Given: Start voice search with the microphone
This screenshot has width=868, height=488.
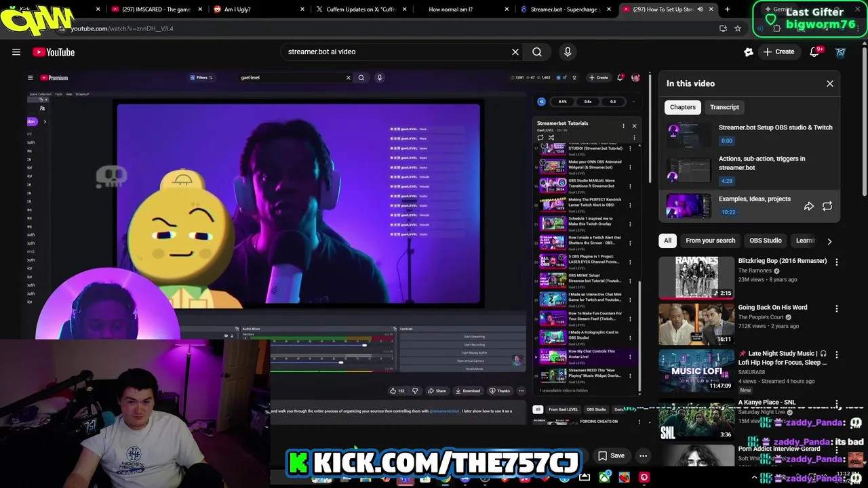Looking at the screenshot, I should point(568,52).
